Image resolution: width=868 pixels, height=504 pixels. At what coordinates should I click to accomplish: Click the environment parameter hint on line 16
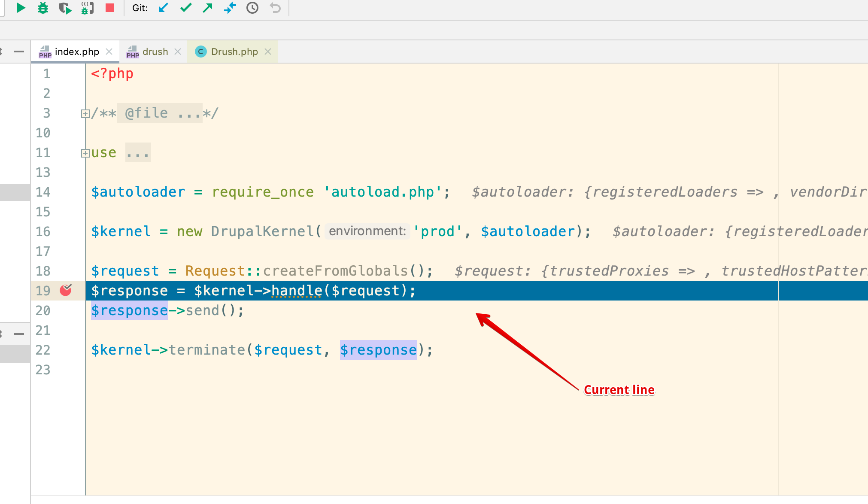[x=367, y=231]
